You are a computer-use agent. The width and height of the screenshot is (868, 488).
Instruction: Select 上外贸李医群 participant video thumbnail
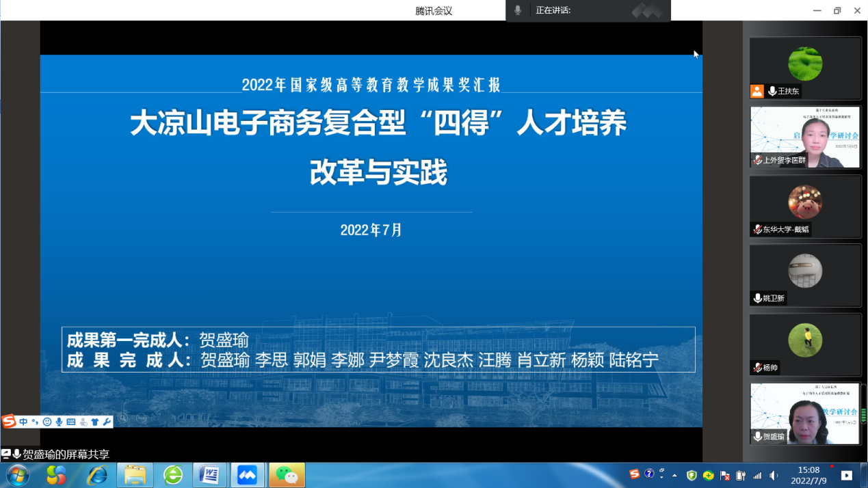click(x=805, y=137)
